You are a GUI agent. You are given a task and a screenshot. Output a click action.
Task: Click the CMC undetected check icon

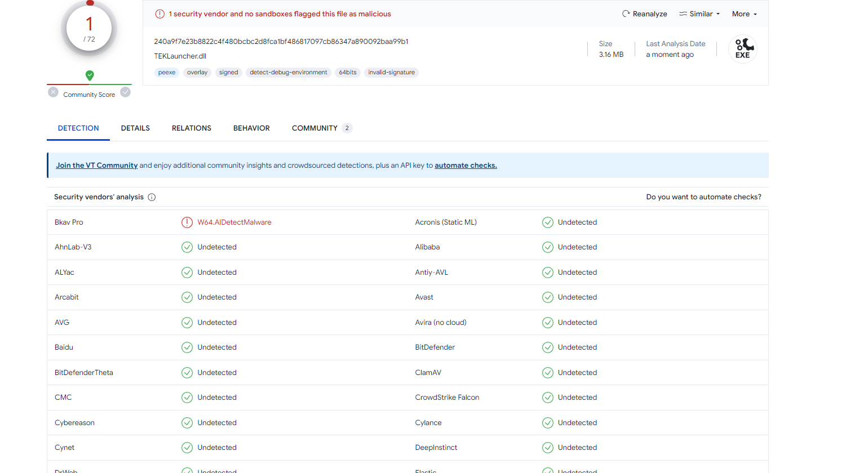pyautogui.click(x=187, y=398)
